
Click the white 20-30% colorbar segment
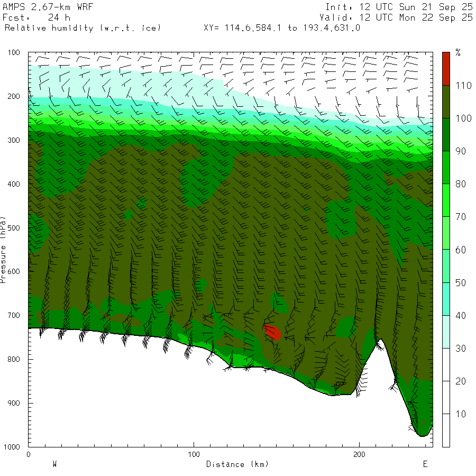pos(446,364)
